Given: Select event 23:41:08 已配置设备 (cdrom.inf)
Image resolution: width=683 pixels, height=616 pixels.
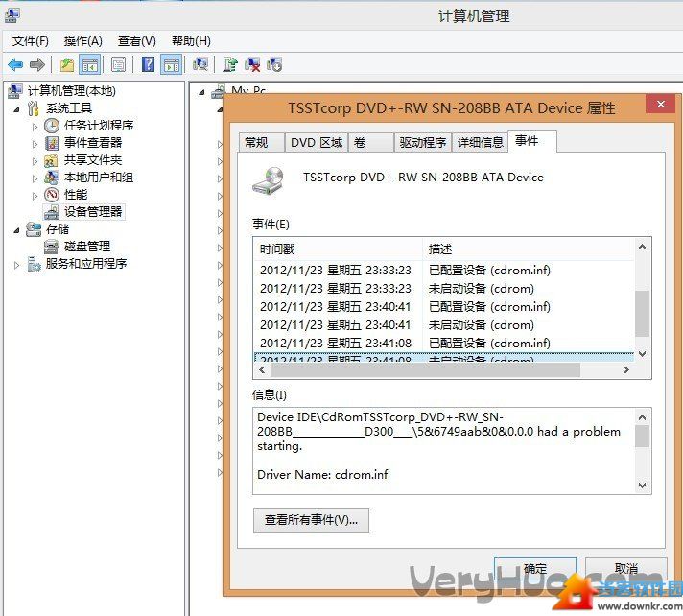Looking at the screenshot, I should point(444,344).
